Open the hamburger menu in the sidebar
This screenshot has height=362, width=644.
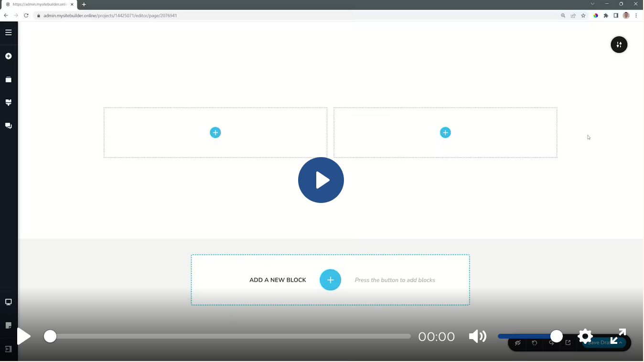click(x=8, y=32)
